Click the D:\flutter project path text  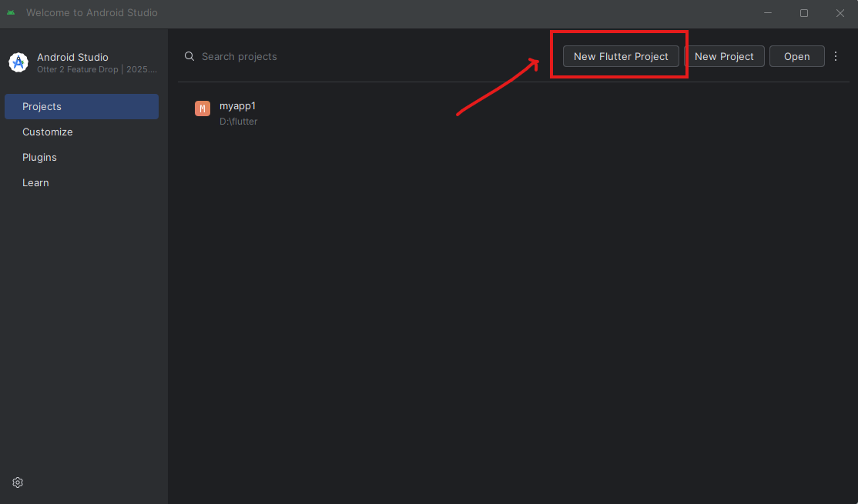coord(239,122)
